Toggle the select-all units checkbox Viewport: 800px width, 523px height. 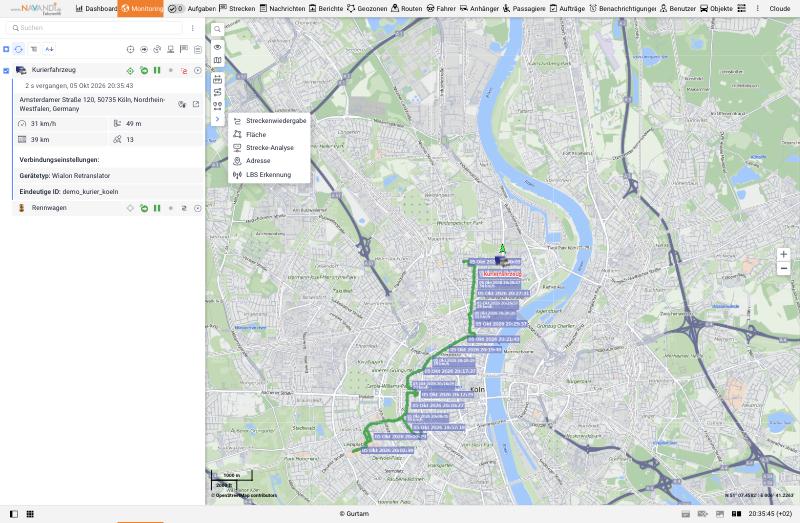click(x=6, y=49)
